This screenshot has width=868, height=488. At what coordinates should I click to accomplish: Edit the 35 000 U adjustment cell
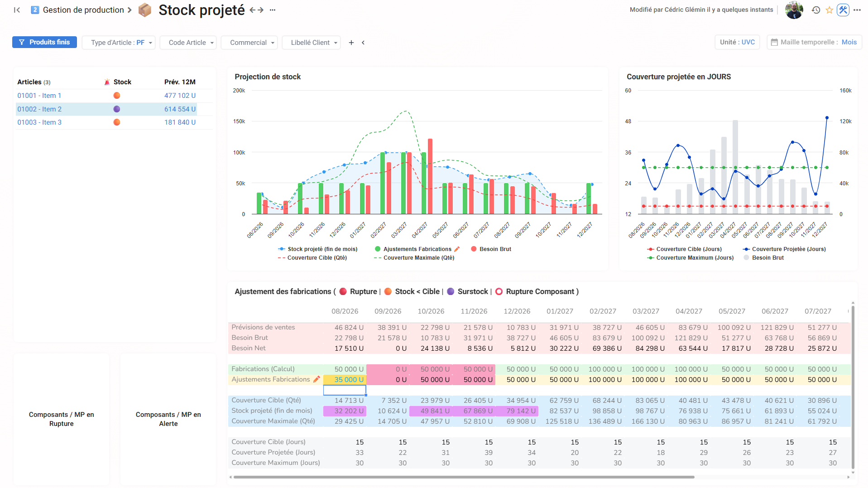tap(345, 380)
